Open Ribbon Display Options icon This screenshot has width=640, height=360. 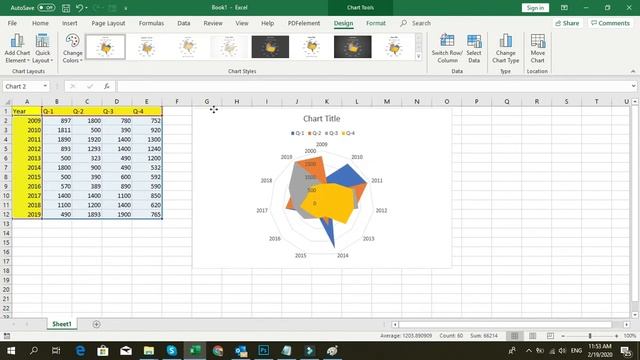[564, 8]
